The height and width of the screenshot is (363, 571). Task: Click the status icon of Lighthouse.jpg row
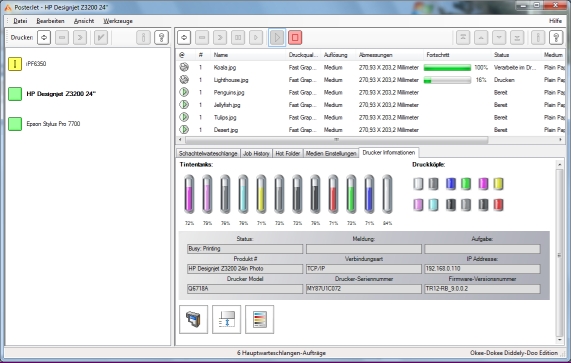184,79
